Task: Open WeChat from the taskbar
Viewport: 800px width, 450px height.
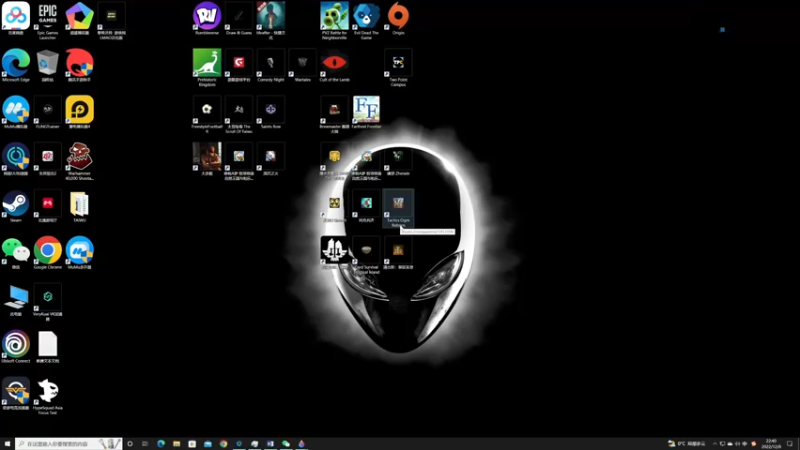Action: click(286, 444)
